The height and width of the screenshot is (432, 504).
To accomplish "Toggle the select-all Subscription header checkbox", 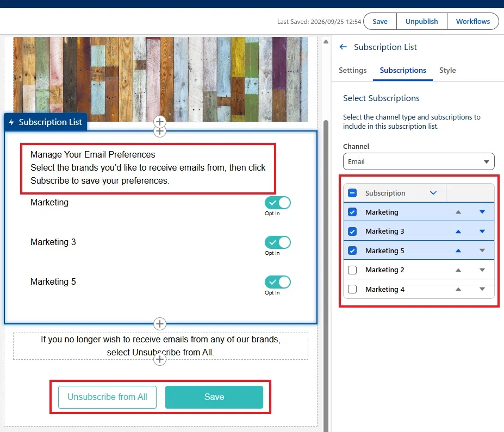I will coord(352,193).
